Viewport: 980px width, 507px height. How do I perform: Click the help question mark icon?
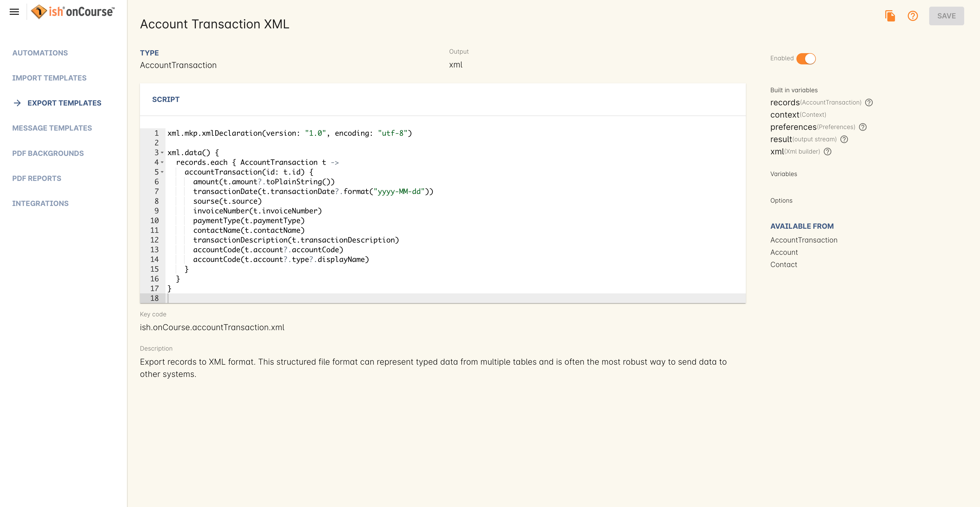point(913,16)
